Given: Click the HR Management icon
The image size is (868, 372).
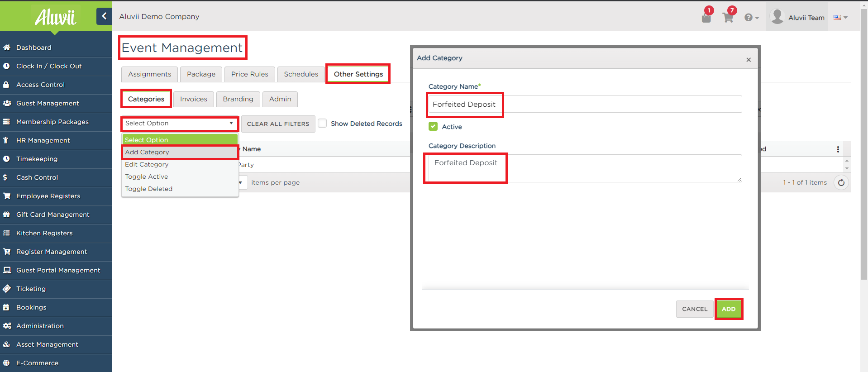Looking at the screenshot, I should (6, 140).
